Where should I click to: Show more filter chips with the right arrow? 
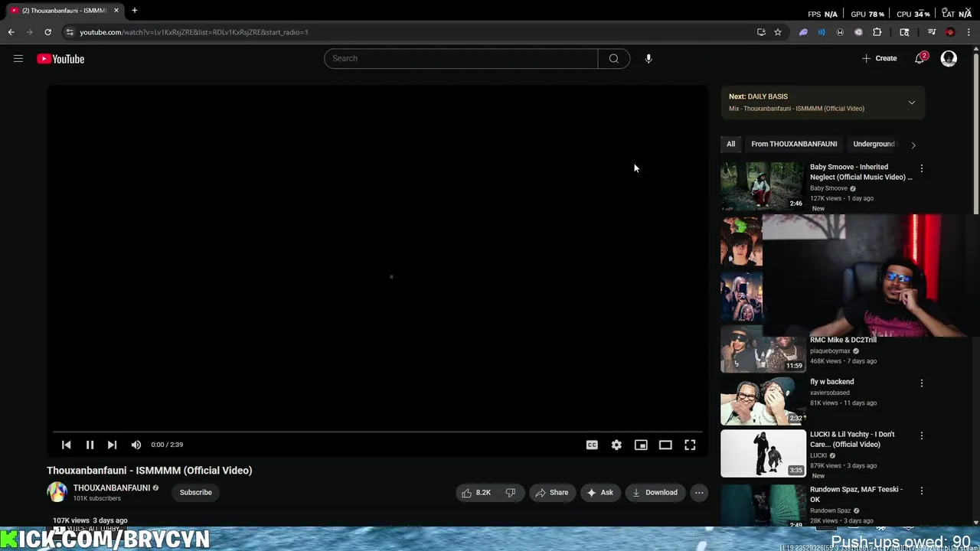point(913,145)
